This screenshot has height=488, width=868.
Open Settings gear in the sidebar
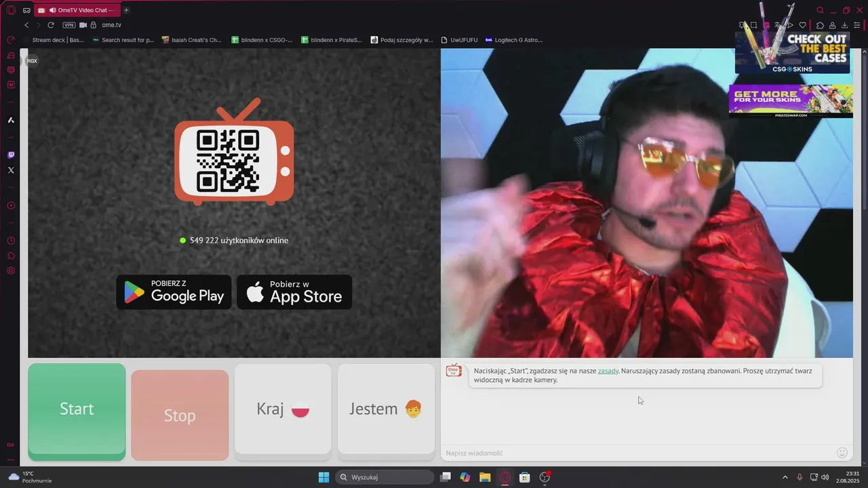11,270
